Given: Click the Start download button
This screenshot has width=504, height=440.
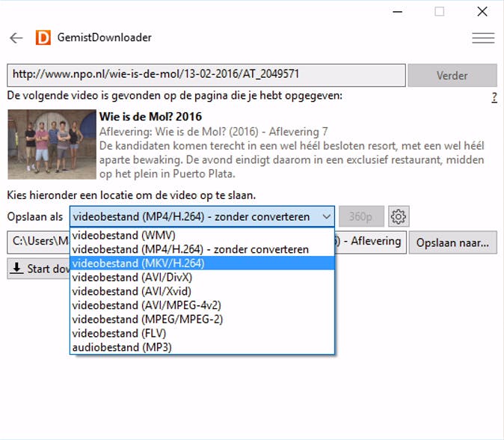Looking at the screenshot, I should click(x=39, y=268).
